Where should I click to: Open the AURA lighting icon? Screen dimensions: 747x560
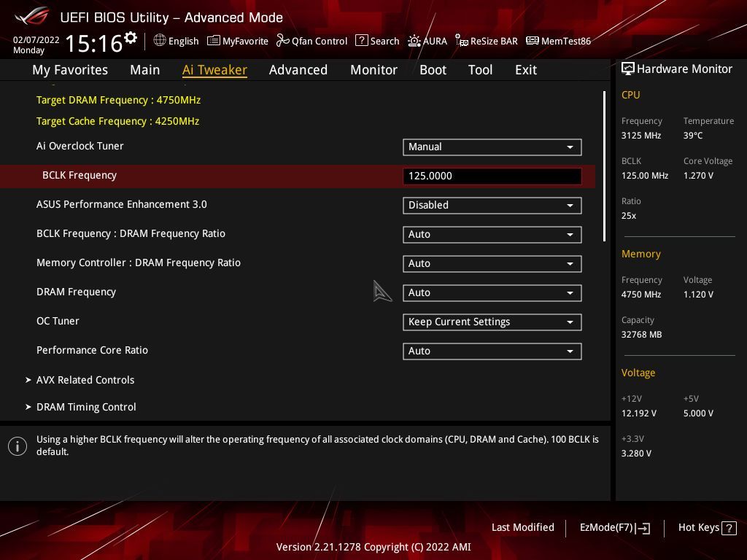414,41
